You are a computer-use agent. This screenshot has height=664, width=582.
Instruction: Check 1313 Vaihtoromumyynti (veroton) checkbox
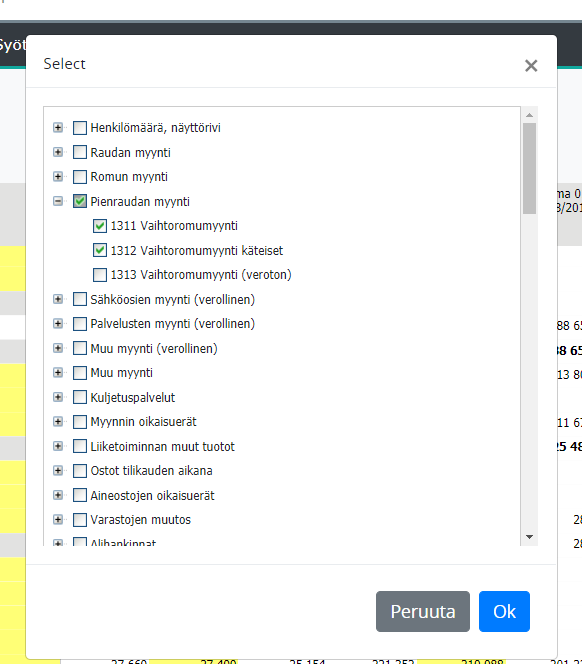(100, 275)
